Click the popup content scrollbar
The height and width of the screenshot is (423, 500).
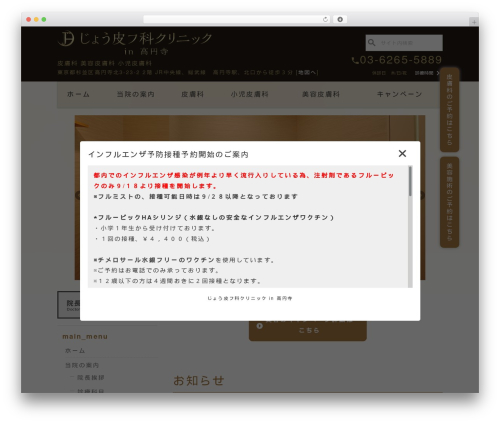point(410,182)
